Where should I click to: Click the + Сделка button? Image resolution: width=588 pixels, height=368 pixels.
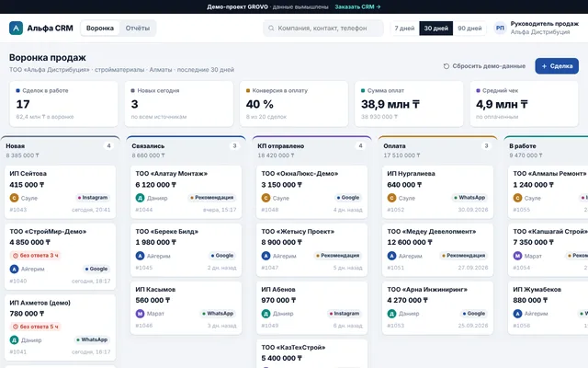point(557,66)
